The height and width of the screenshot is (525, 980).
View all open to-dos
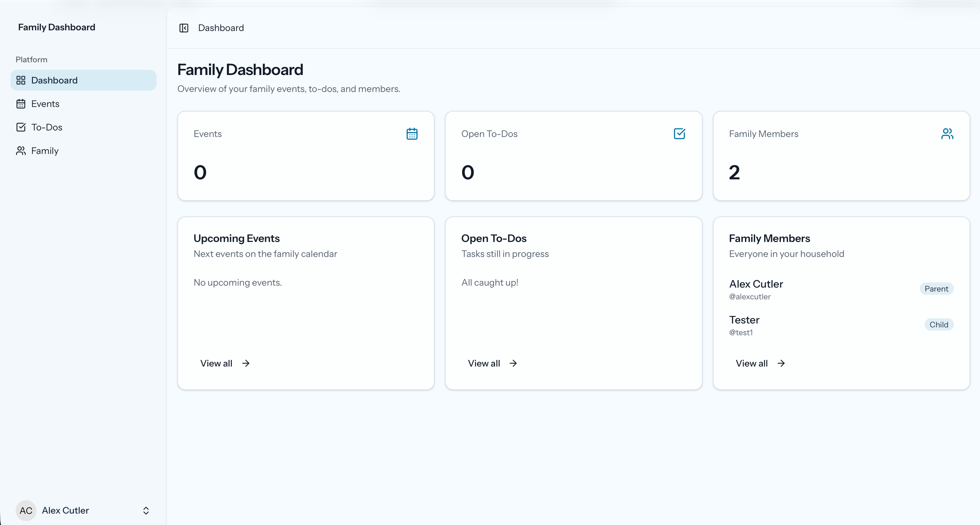[492, 363]
